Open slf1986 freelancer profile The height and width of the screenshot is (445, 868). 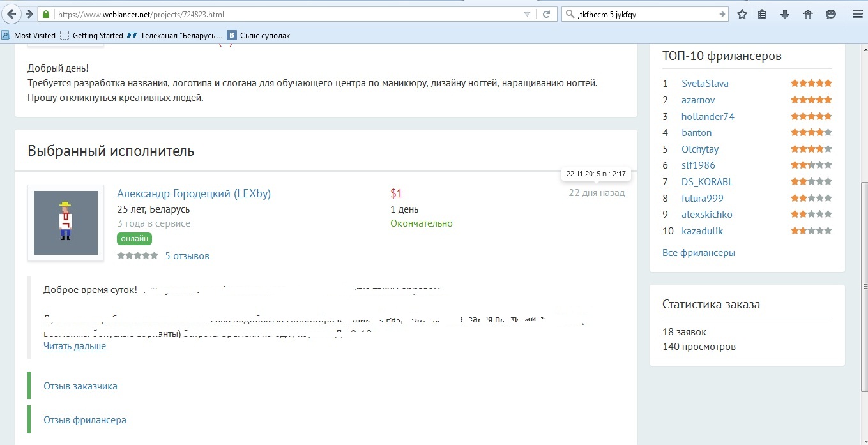(x=698, y=165)
